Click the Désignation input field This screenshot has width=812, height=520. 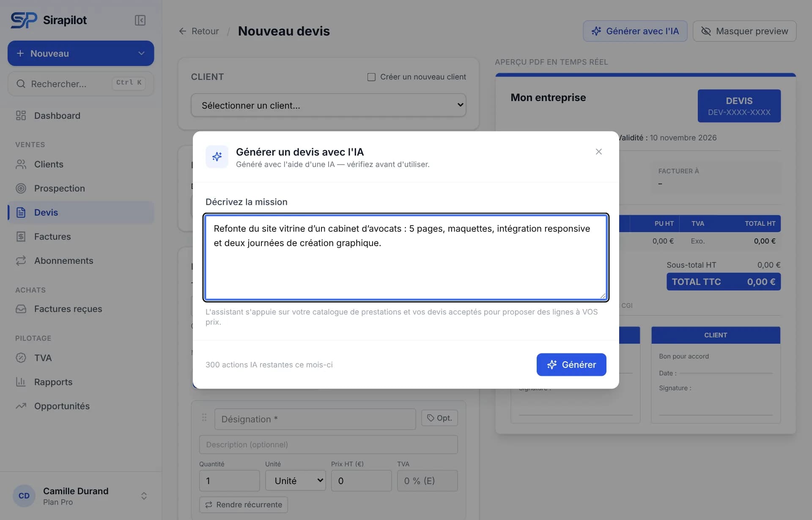tap(315, 419)
